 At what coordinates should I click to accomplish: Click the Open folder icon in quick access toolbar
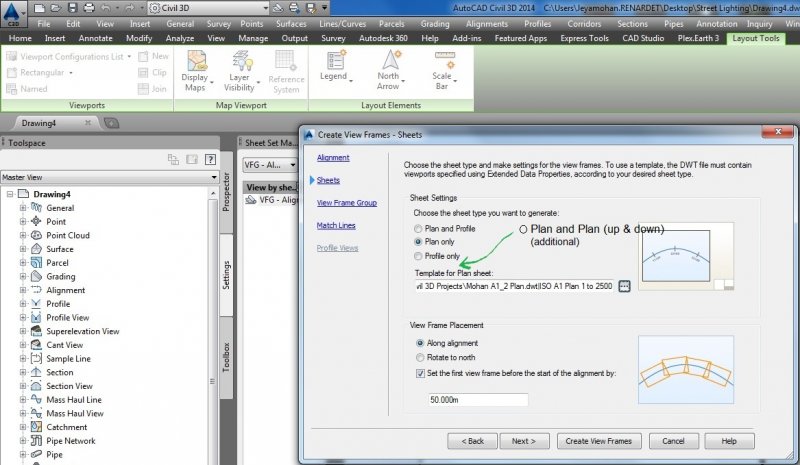pyautogui.click(x=56, y=8)
